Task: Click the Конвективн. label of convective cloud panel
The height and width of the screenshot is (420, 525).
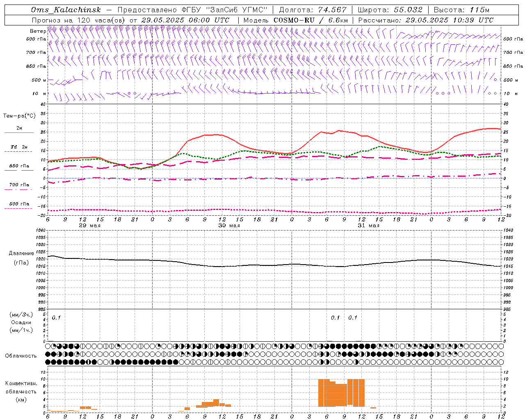Action: [21, 383]
